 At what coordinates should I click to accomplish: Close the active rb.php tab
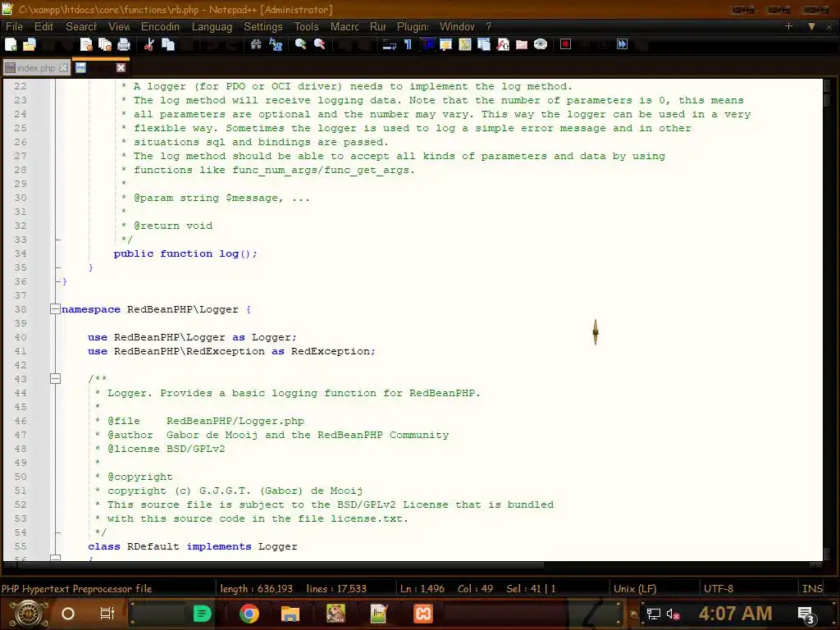pos(121,67)
